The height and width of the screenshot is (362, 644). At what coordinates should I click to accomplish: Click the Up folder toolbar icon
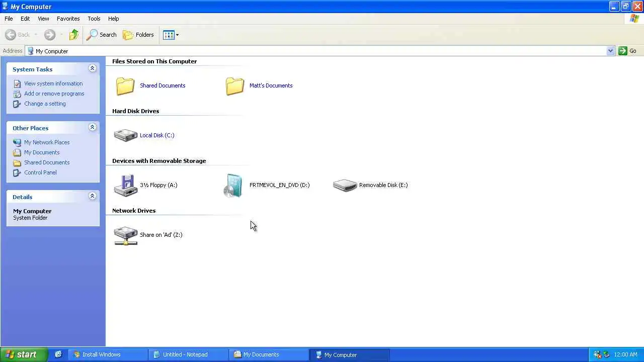coord(74,35)
